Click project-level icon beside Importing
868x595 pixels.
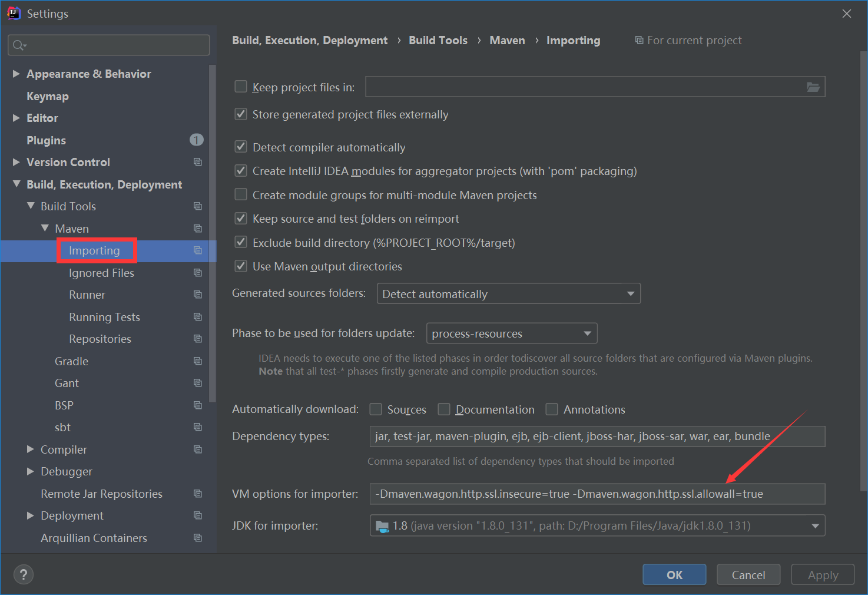coord(198,250)
